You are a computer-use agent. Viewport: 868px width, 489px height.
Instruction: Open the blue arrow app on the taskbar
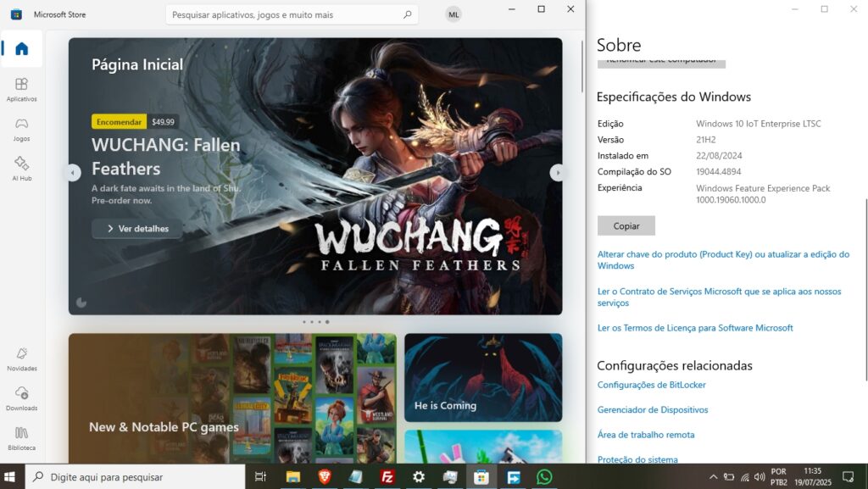(513, 477)
